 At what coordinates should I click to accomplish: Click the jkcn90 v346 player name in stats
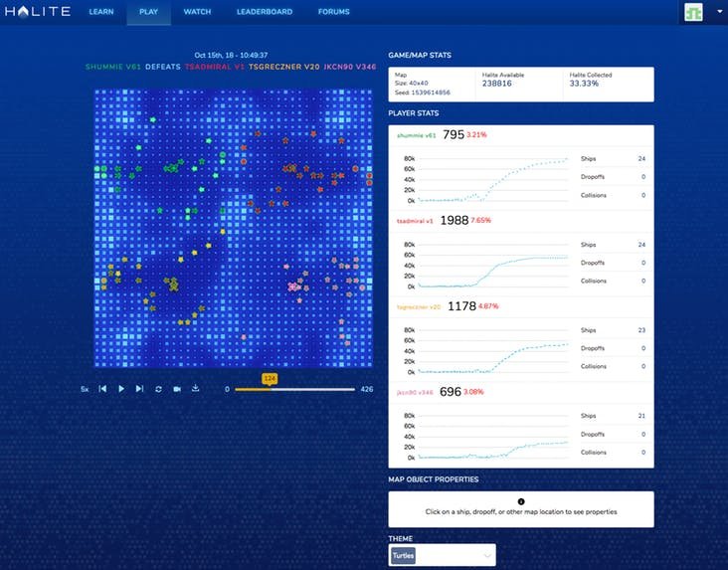coord(415,393)
